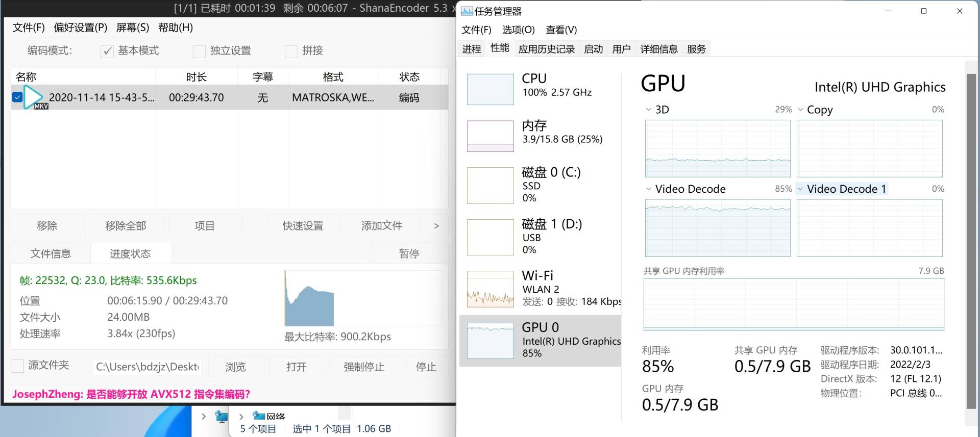Click the network icon in Explorer

click(x=259, y=416)
